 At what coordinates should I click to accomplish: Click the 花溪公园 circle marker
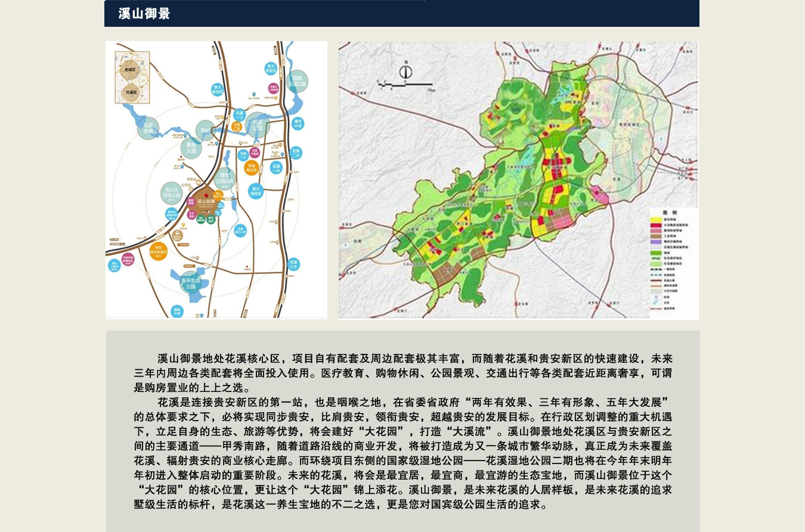(258, 125)
